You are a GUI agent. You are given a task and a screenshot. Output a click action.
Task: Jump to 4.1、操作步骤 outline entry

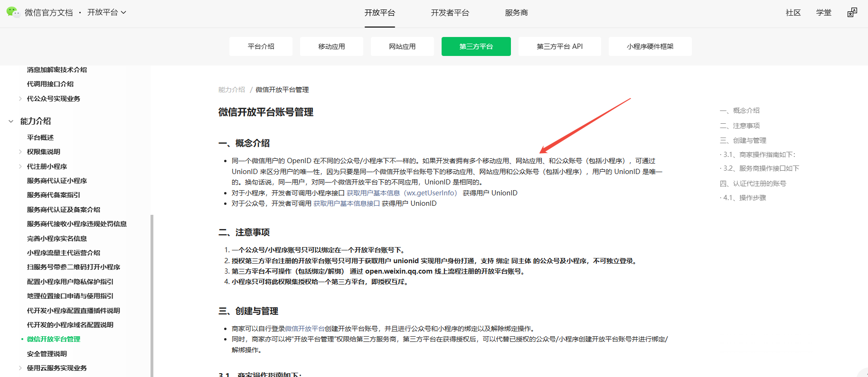(x=743, y=198)
